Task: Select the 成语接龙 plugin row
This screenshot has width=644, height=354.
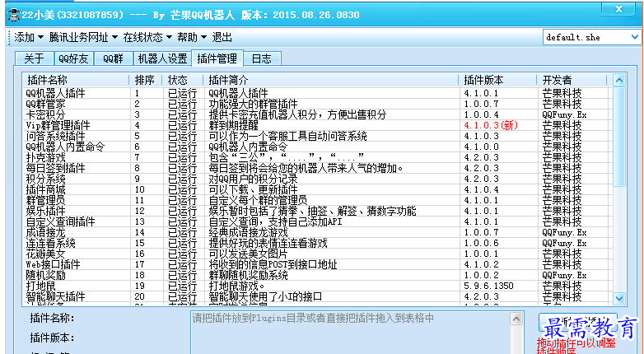Action: [315, 232]
